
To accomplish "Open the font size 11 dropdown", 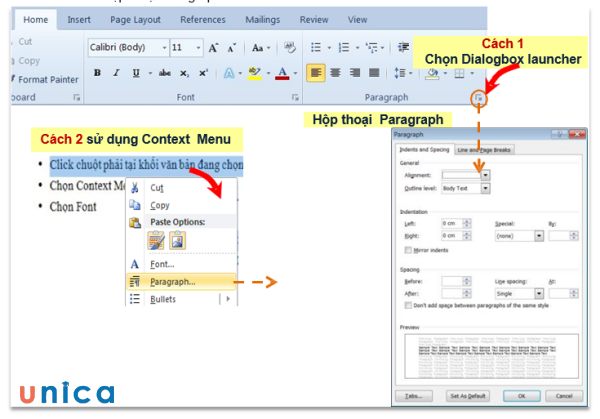I will click(198, 47).
